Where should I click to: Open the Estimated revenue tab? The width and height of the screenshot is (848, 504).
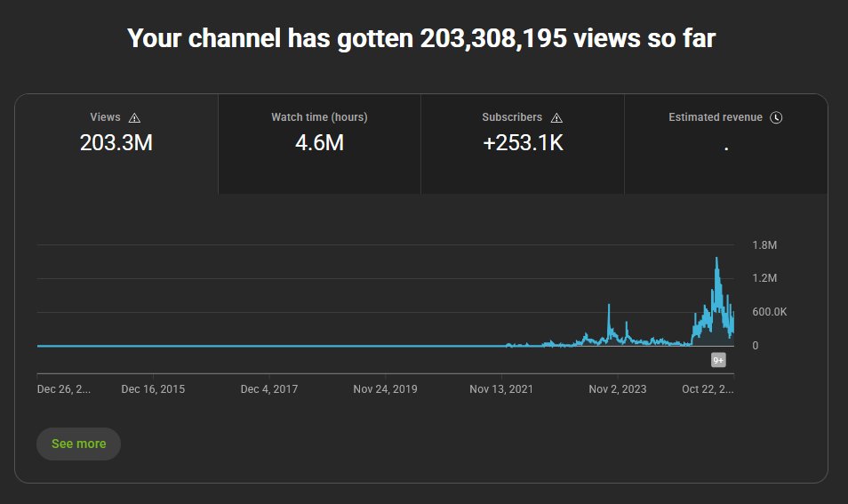click(725, 144)
